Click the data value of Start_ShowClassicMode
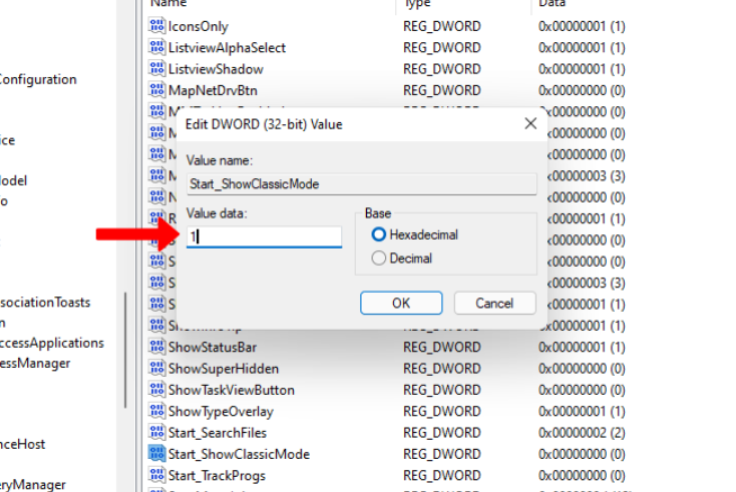The width and height of the screenshot is (736, 492). point(582,454)
